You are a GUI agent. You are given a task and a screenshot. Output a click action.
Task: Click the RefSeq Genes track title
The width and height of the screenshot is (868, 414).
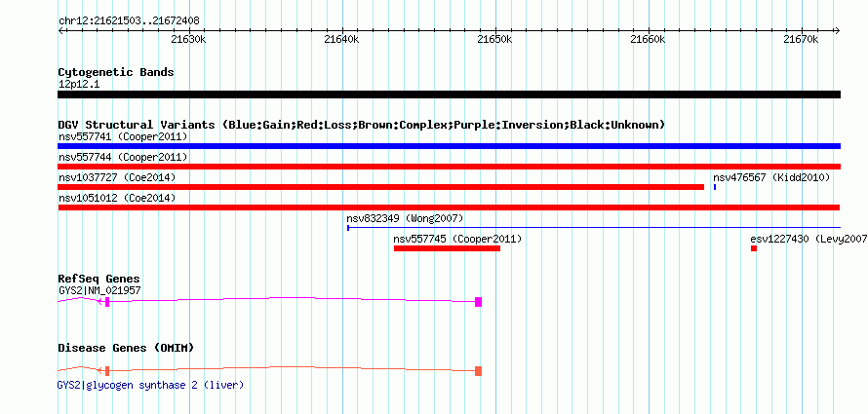99,279
